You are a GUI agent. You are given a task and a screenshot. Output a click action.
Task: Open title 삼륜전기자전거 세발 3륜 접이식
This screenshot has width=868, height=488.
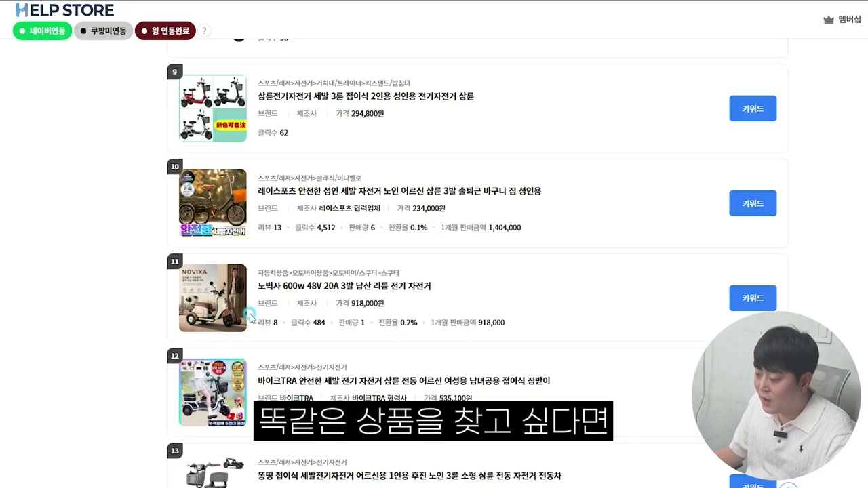pos(366,96)
